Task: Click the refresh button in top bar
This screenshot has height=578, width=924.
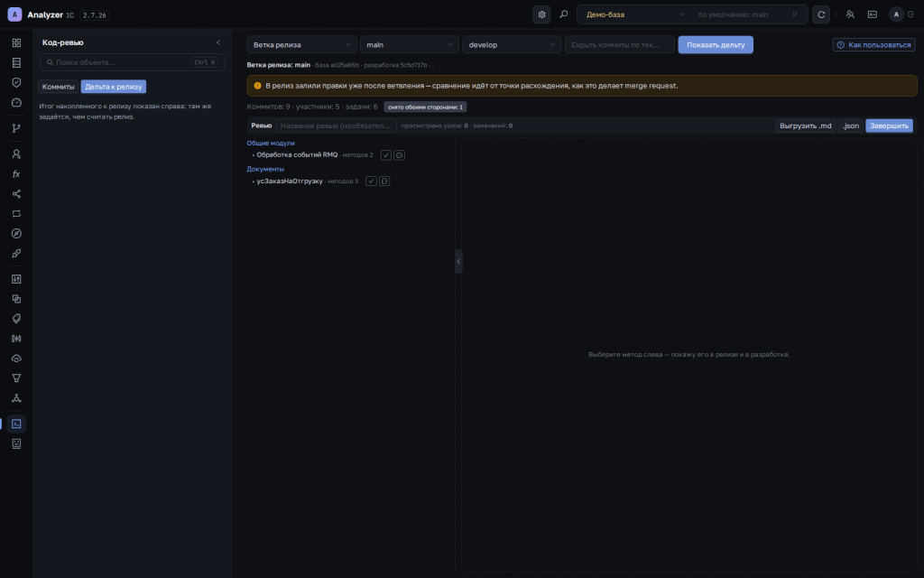Action: coord(821,14)
